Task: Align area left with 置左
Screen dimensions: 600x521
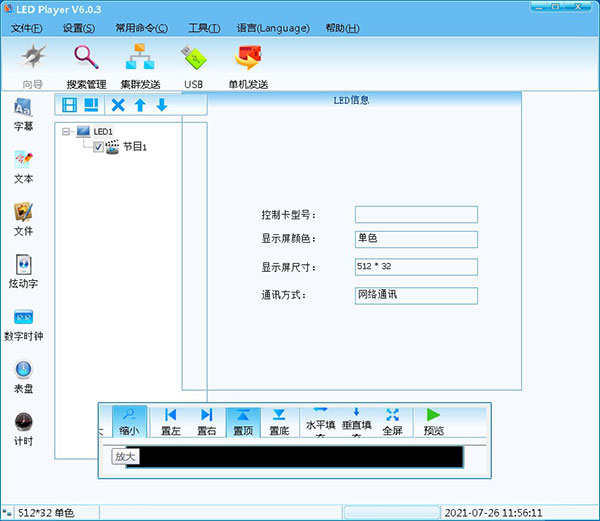Action: click(x=170, y=422)
